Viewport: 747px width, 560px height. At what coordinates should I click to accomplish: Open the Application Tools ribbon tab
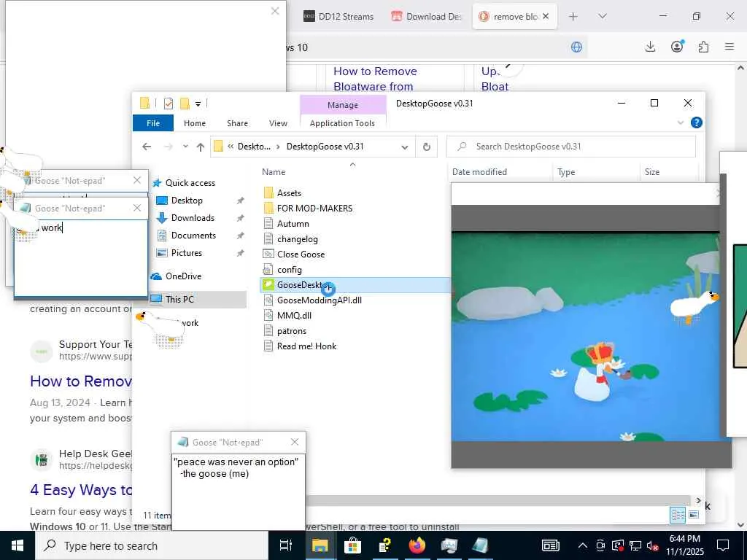342,122
